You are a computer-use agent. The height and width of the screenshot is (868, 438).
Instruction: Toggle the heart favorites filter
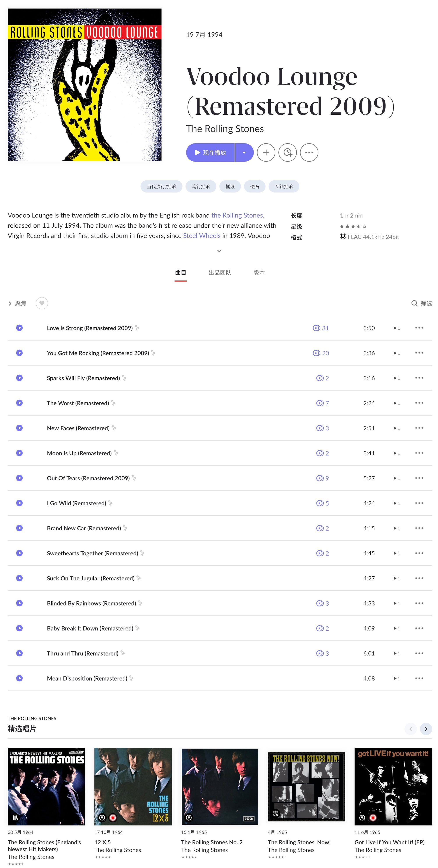click(x=42, y=303)
